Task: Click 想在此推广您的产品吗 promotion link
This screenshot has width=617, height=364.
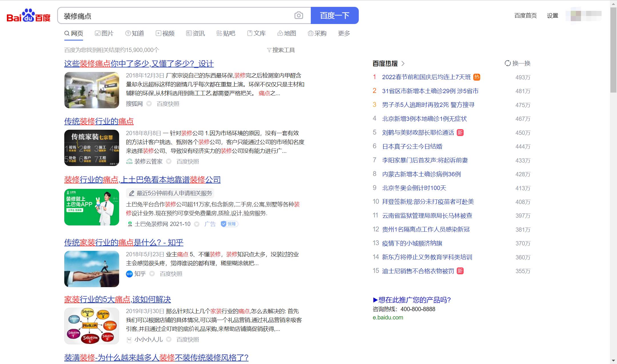Action: point(412,300)
